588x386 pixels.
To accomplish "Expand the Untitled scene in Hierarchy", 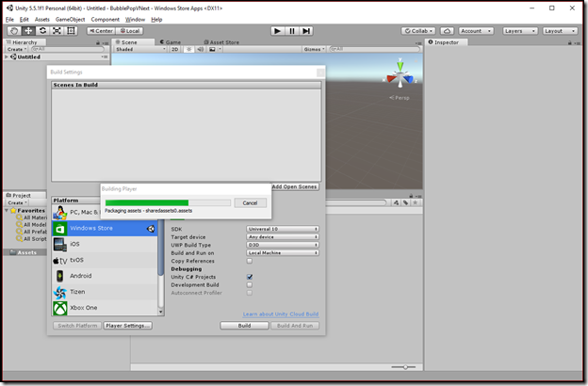I will (x=7, y=57).
